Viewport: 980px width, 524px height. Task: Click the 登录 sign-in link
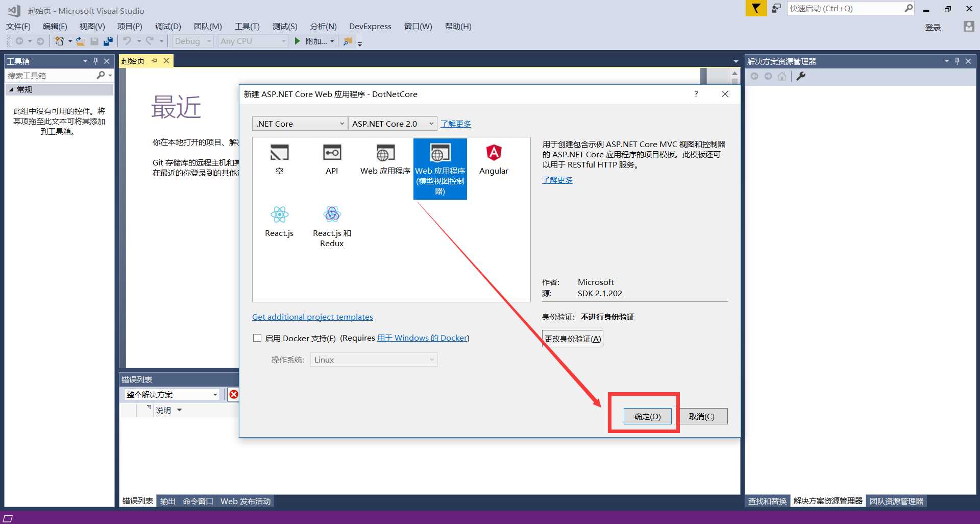pyautogui.click(x=933, y=27)
